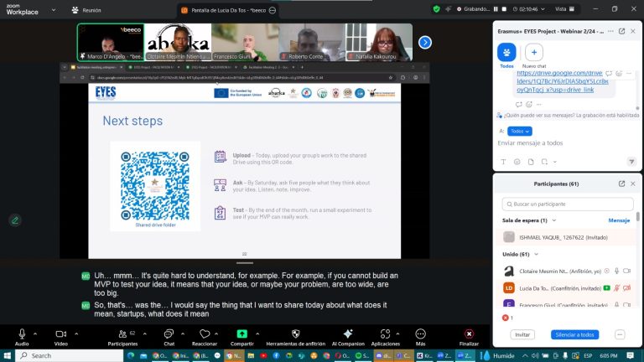Screen dimensions: 644x362
Task: Toggle the camera with the Video button
Action: click(61, 333)
